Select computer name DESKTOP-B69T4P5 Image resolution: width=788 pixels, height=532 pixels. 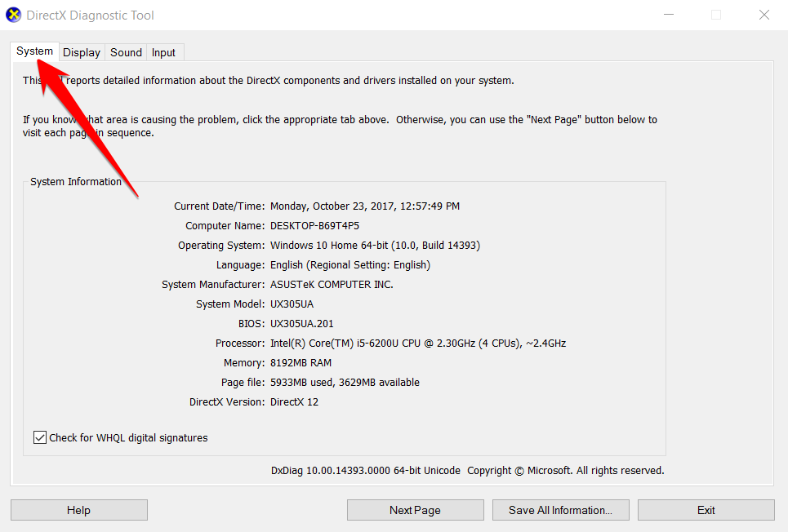(314, 225)
